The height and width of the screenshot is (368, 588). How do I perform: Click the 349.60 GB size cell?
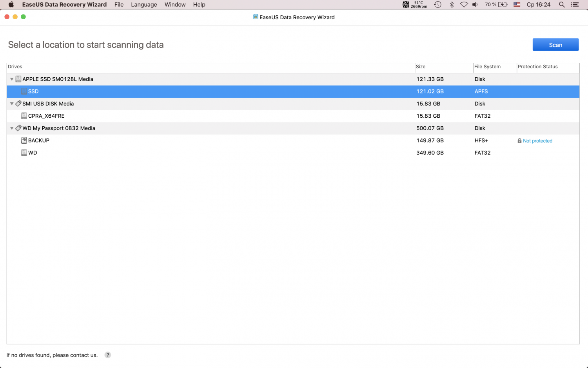pyautogui.click(x=430, y=153)
